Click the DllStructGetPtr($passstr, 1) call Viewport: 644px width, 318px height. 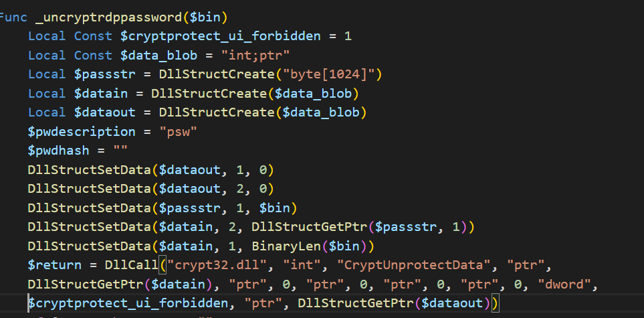point(359,227)
